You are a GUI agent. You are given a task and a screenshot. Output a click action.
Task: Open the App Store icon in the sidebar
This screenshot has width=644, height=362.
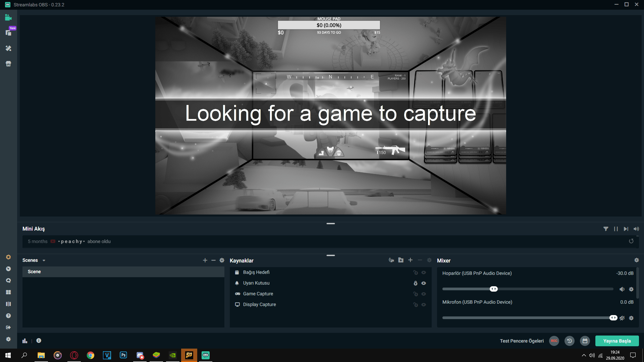(x=8, y=64)
